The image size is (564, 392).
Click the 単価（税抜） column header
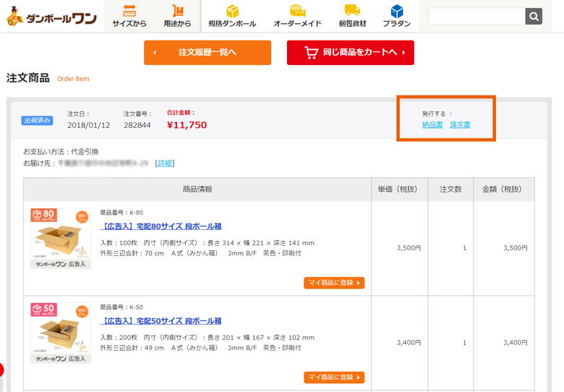pos(399,189)
